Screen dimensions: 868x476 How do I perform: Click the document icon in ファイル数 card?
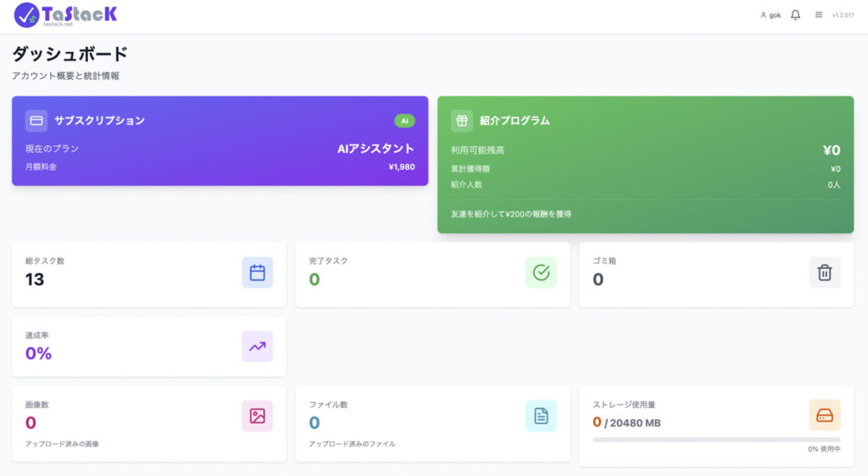pos(541,416)
